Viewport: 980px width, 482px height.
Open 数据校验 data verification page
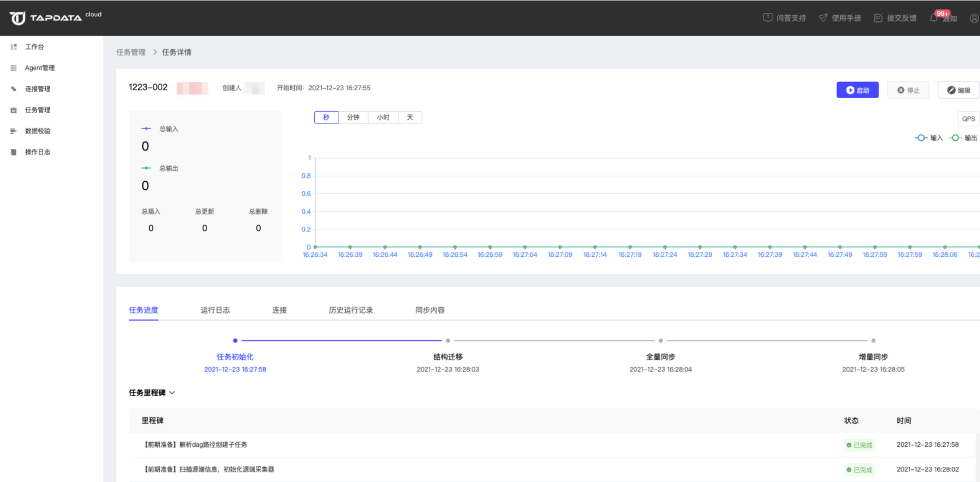click(x=38, y=131)
